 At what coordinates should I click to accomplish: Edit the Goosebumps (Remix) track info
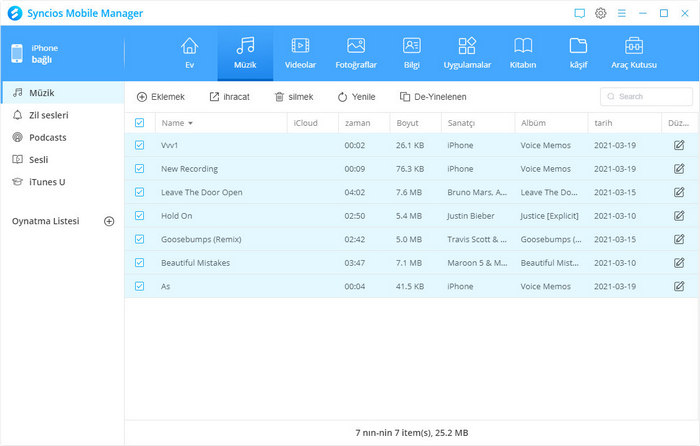(x=679, y=239)
